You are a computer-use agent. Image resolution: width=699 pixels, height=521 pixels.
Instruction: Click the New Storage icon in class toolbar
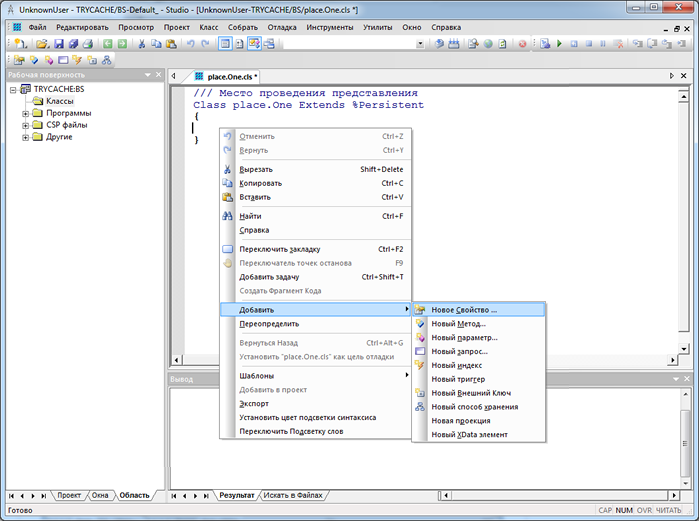(x=107, y=60)
